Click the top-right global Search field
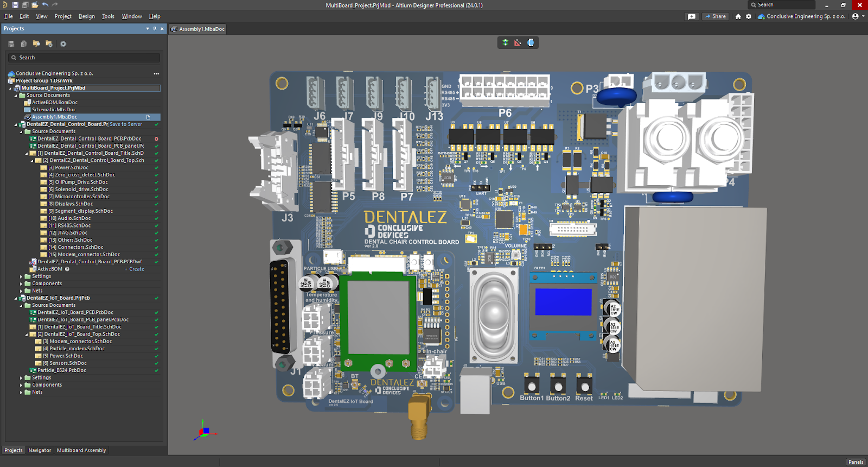 [781, 5]
